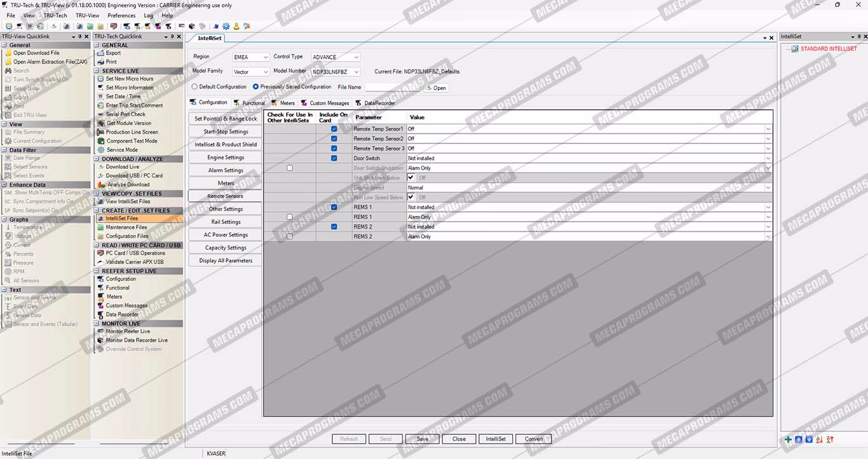Click the sort ascending A-Z icon

820,439
